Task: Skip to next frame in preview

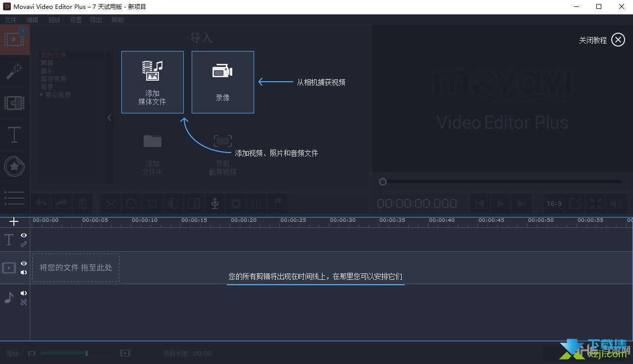Action: 521,204
